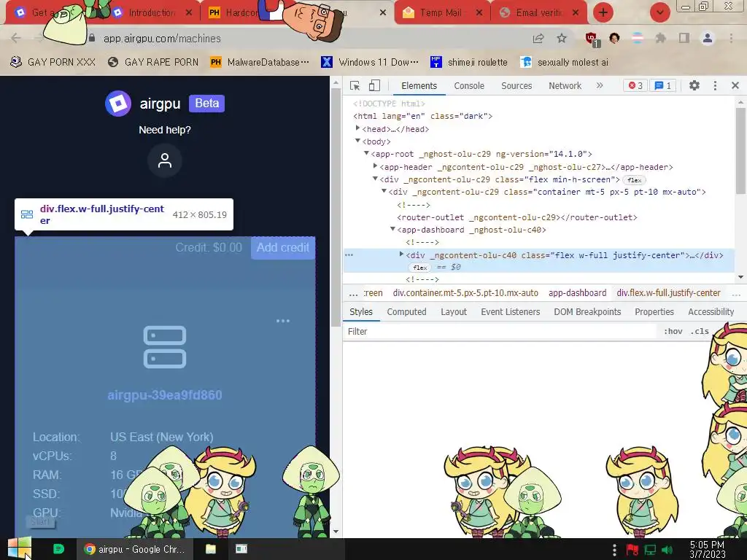Activate the inspect element picker in DevTools
The width and height of the screenshot is (747, 560).
tap(355, 86)
